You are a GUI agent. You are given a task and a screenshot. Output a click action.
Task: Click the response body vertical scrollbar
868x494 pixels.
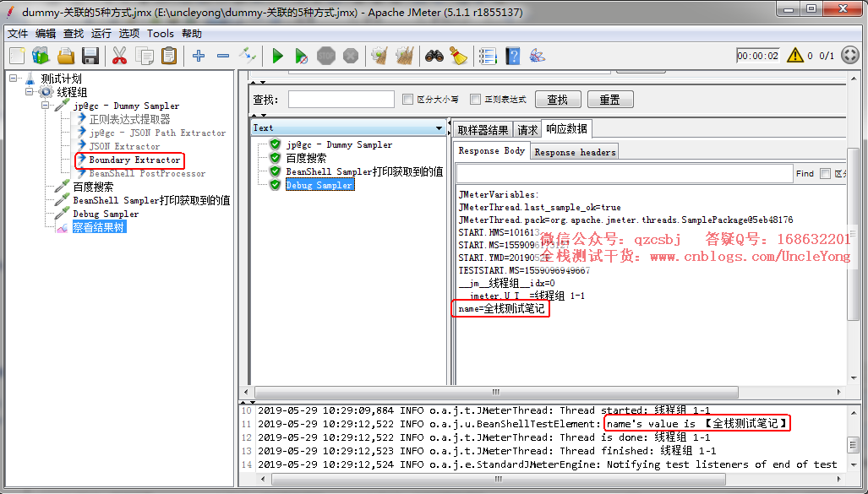click(x=852, y=233)
